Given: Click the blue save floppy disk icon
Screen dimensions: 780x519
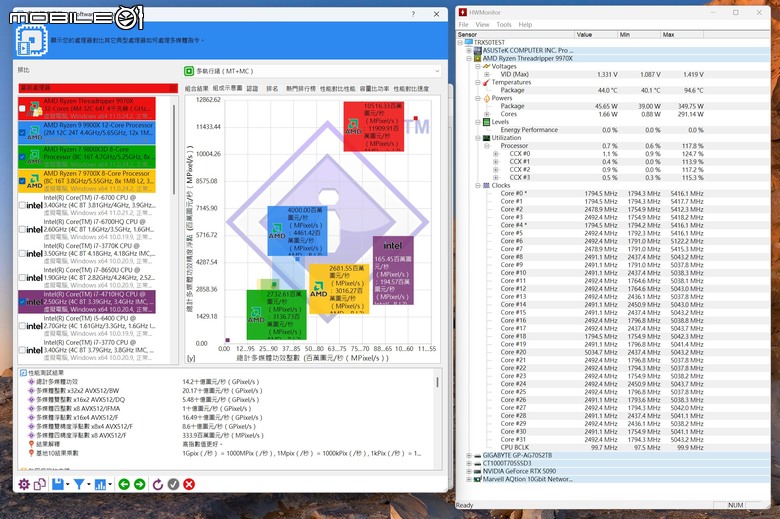Looking at the screenshot, I should pos(58,484).
